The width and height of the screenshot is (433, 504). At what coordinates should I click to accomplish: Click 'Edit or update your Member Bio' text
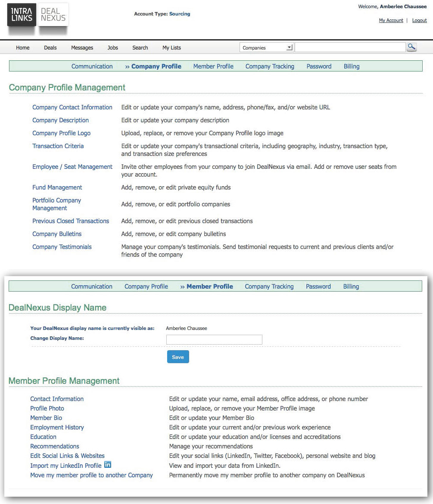click(212, 418)
